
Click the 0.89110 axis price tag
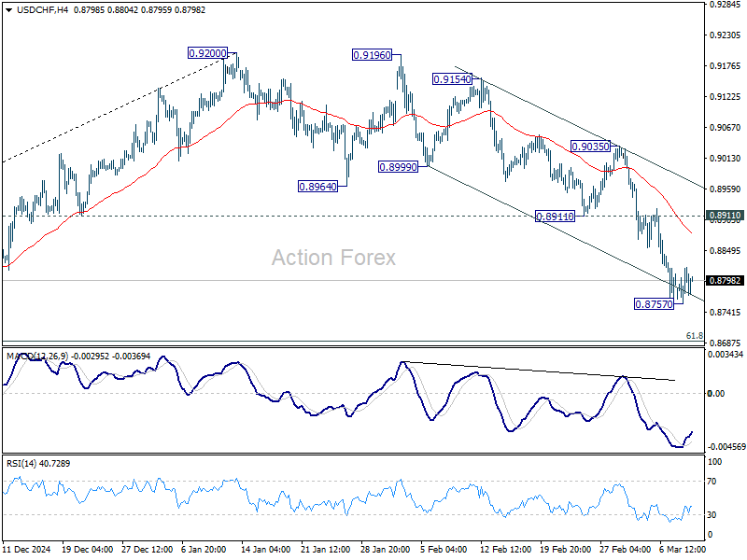pos(726,216)
